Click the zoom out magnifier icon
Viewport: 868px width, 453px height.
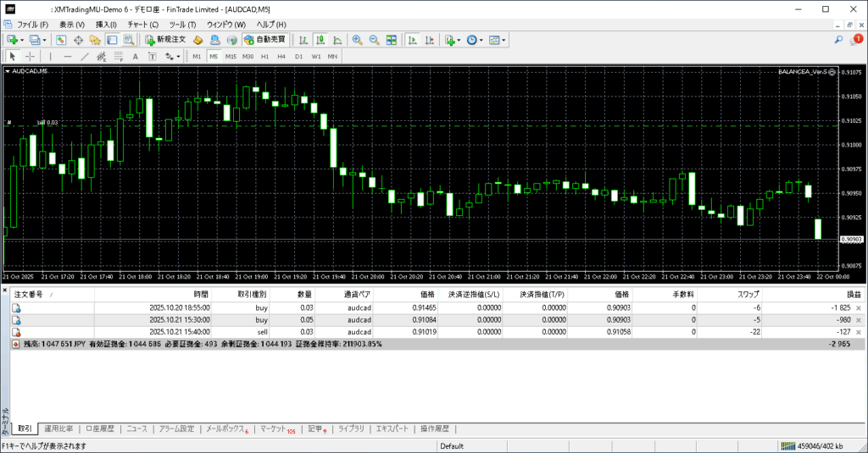click(374, 40)
